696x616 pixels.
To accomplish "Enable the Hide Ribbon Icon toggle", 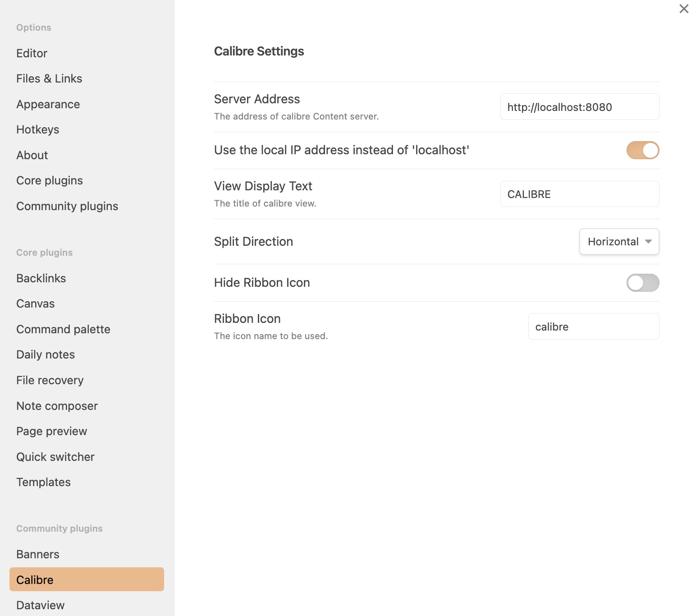I will tap(642, 283).
